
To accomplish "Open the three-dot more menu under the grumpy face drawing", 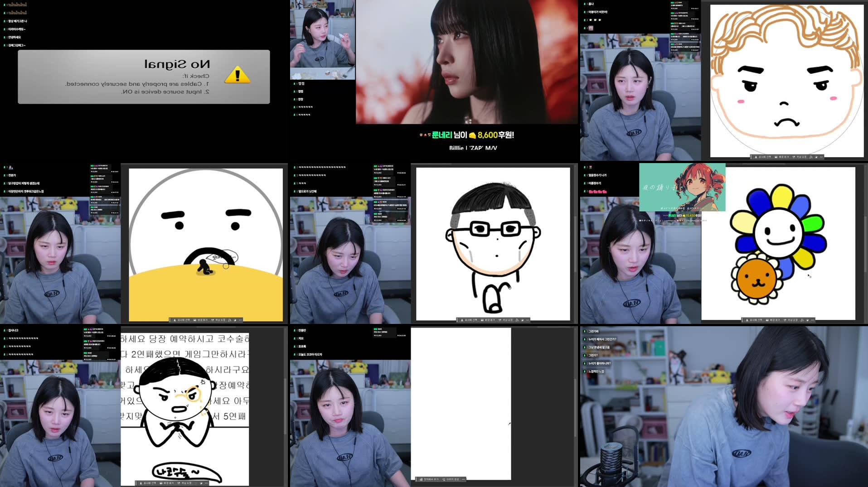I will pos(821,157).
